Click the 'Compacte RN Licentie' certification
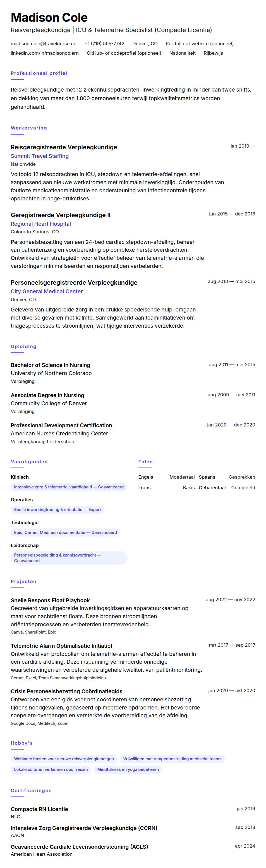266x868 pixels. pos(39,809)
